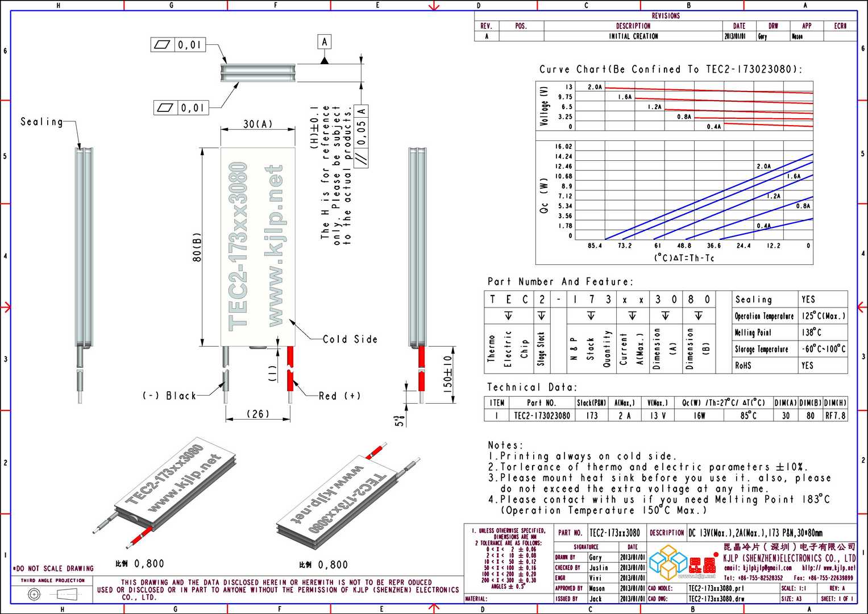Click the APPROVED BY signature label
The image size is (868, 614).
[568, 588]
